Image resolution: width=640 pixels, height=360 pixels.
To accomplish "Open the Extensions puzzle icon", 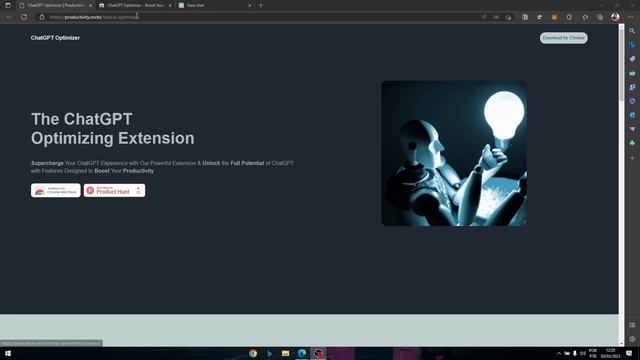I will point(569,17).
